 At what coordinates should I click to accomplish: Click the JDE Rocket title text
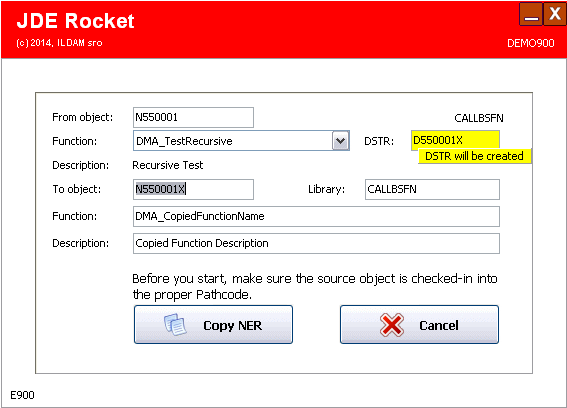76,21
